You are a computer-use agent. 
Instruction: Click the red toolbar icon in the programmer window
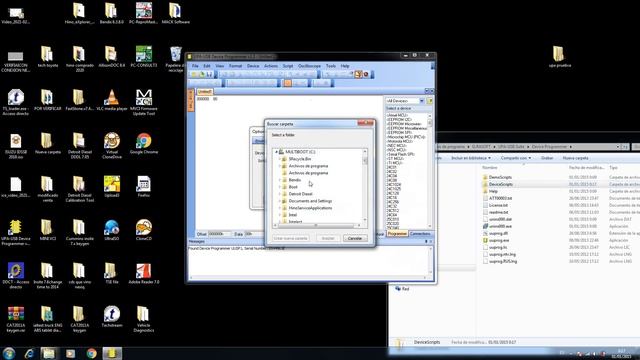coord(366,74)
